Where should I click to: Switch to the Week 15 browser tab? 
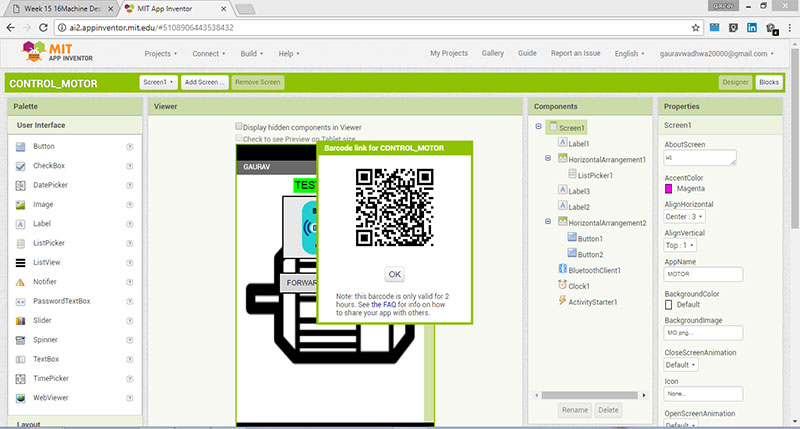click(62, 9)
